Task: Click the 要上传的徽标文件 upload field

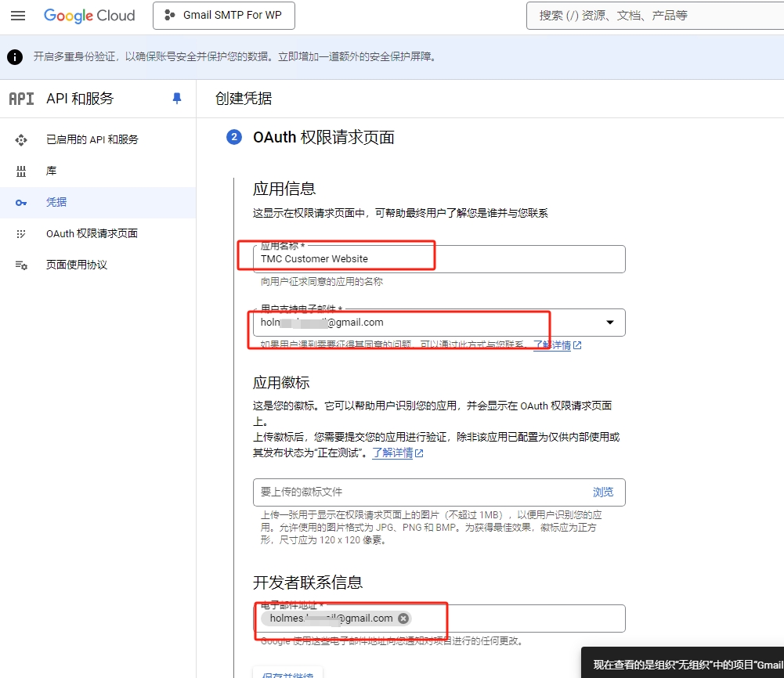Action: [439, 492]
